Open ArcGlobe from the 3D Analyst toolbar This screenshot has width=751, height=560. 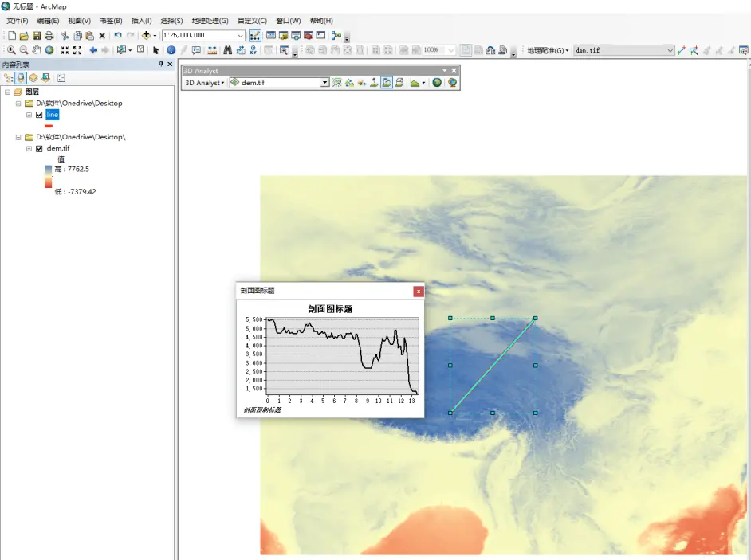pos(453,83)
